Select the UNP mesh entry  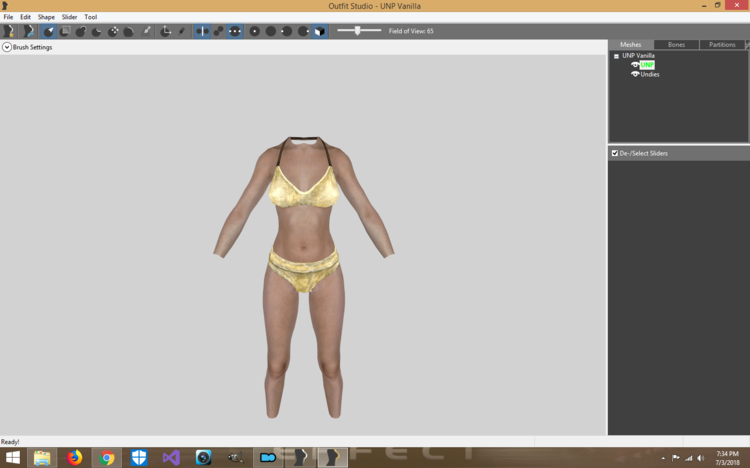pos(647,65)
